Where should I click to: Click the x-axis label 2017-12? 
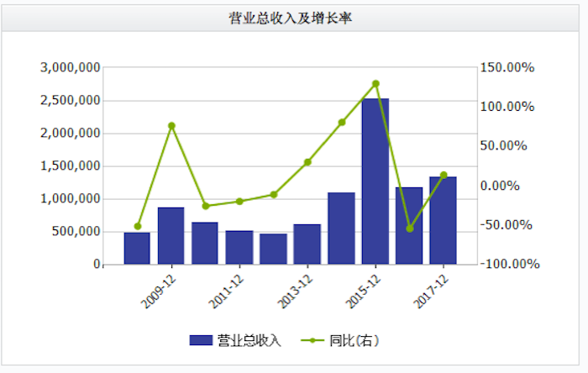pyautogui.click(x=431, y=292)
